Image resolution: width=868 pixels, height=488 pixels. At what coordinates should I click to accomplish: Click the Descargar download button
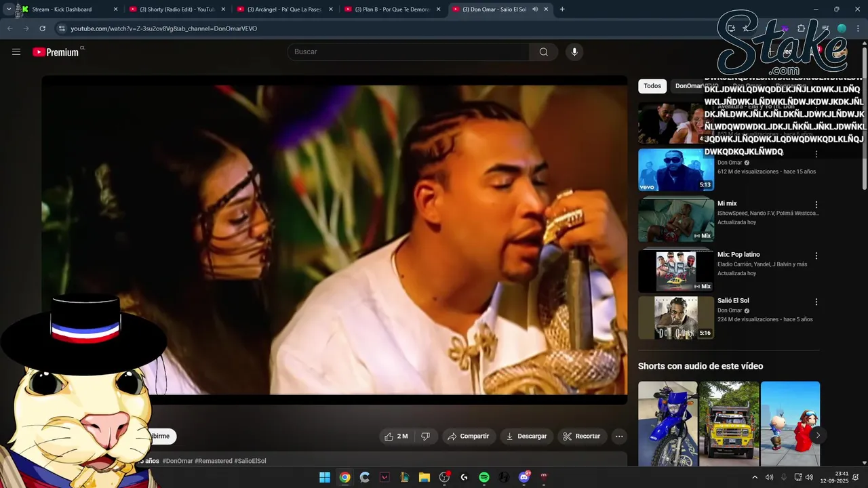[526, 436]
